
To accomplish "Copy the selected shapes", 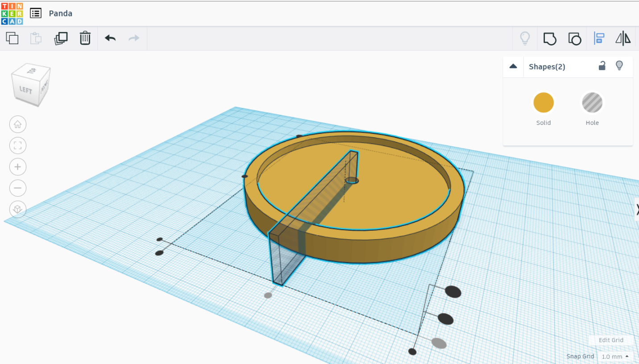I will (12, 38).
